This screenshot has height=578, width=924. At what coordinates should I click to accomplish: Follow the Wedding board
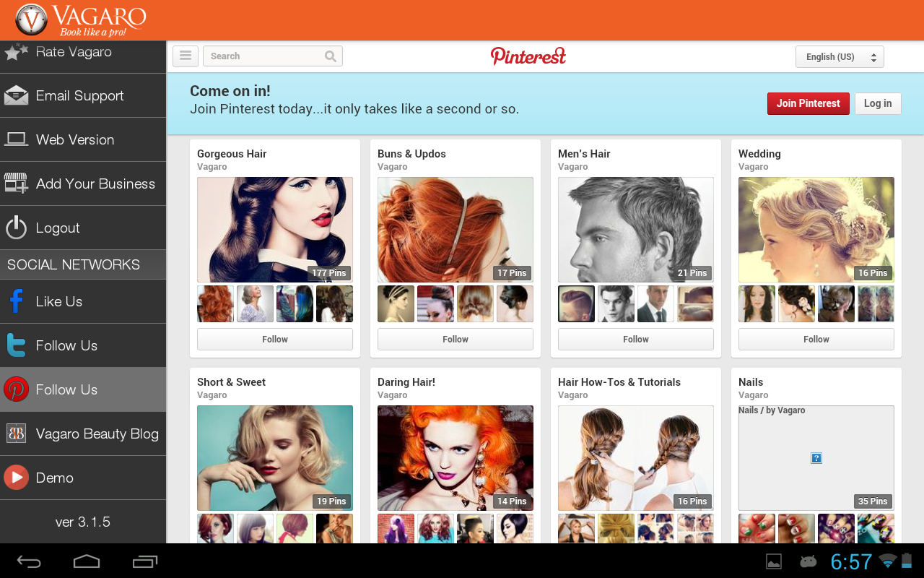(x=816, y=339)
